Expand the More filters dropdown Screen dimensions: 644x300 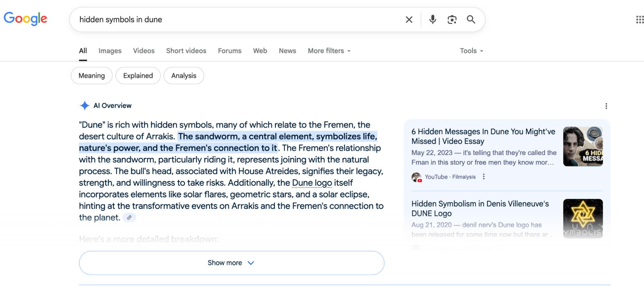coord(329,51)
